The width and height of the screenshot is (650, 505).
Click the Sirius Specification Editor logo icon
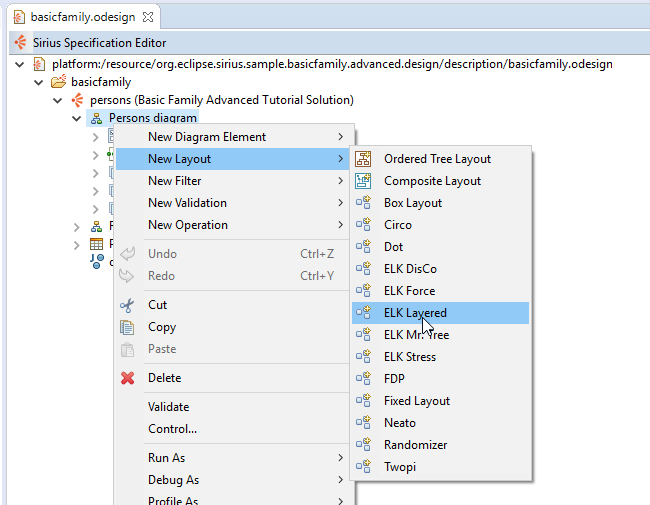[20, 43]
